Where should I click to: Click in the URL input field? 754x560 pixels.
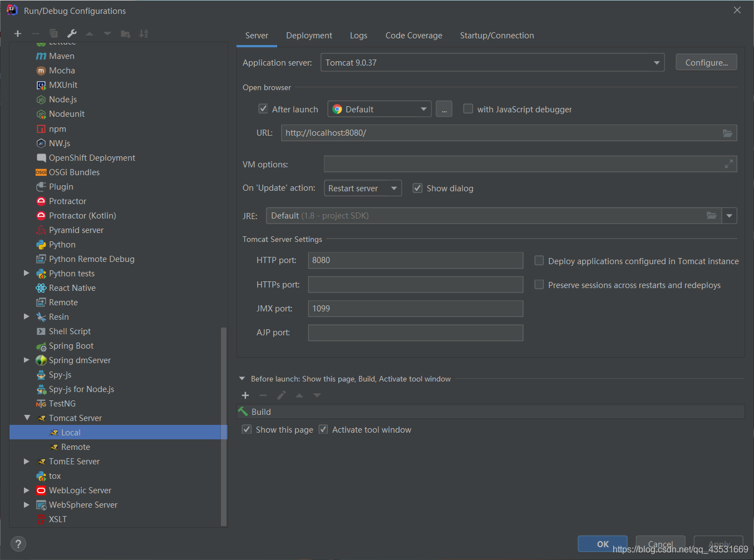[x=509, y=133]
